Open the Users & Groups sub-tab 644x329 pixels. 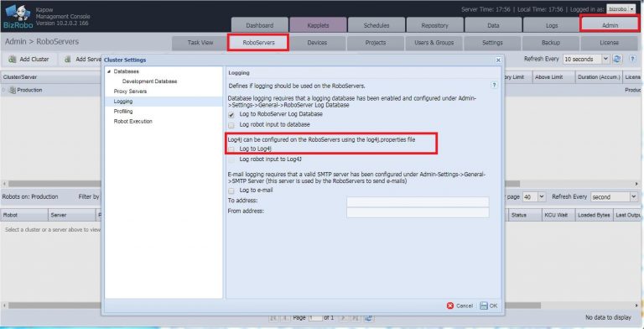434,43
